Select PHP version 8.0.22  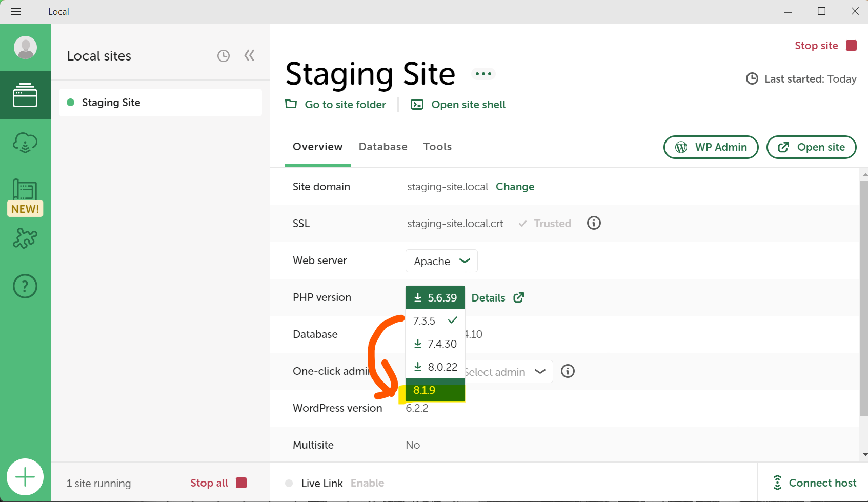point(435,367)
